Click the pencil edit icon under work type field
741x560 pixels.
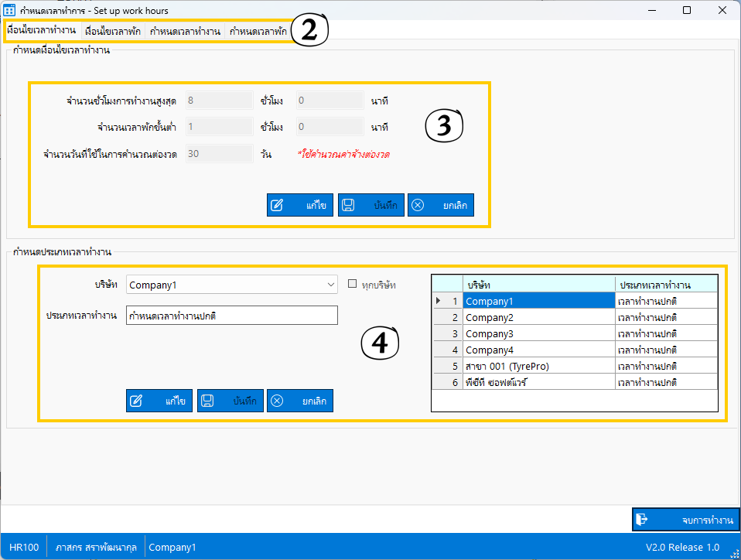click(x=137, y=401)
